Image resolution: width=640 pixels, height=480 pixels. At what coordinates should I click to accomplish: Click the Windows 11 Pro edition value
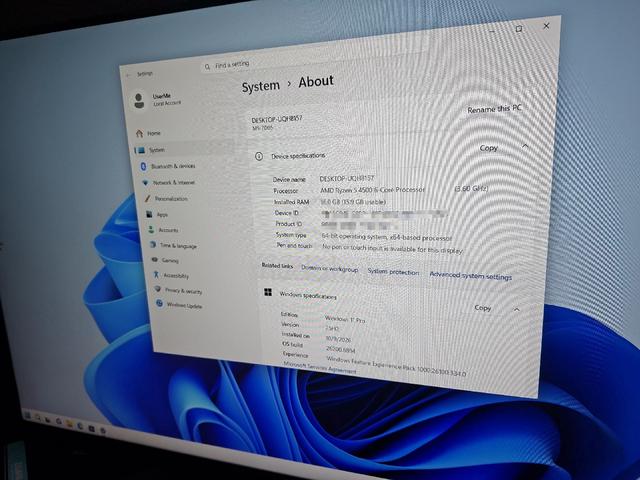[345, 319]
